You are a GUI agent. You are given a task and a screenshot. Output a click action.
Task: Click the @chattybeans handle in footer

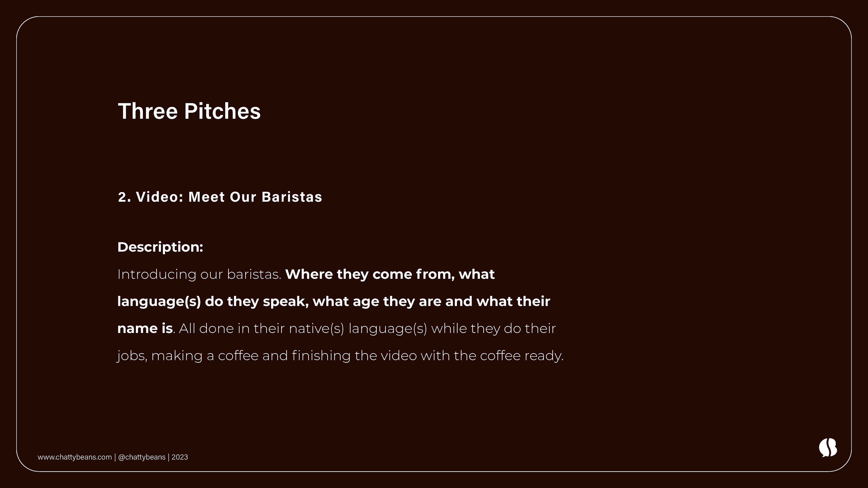[142, 457]
